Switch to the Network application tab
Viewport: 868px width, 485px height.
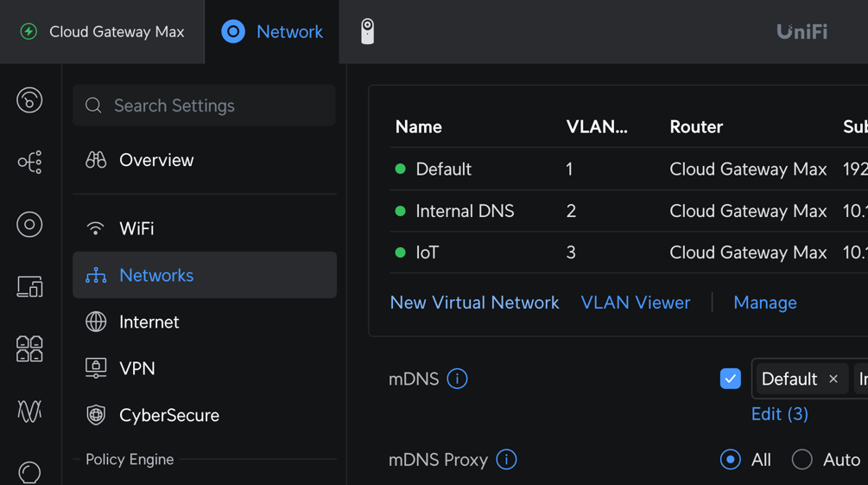tap(272, 32)
